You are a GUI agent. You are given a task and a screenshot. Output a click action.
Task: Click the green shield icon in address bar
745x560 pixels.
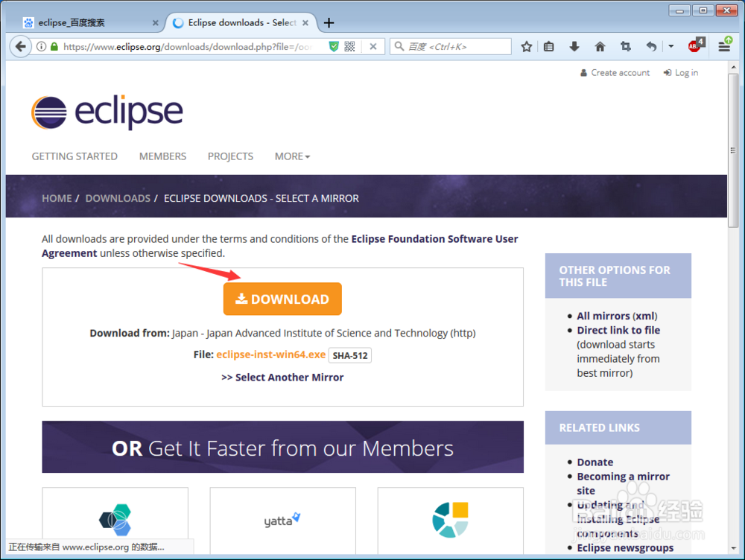[334, 47]
